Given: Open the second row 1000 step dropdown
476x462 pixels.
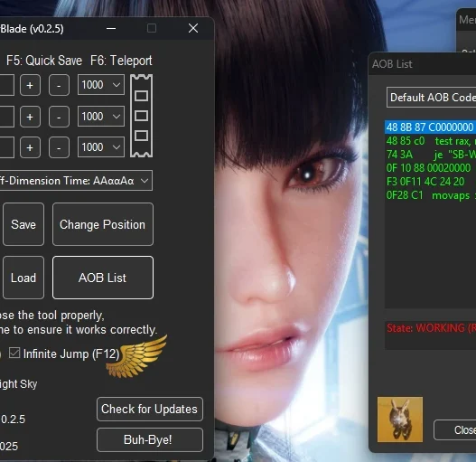Looking at the screenshot, I should 101,116.
